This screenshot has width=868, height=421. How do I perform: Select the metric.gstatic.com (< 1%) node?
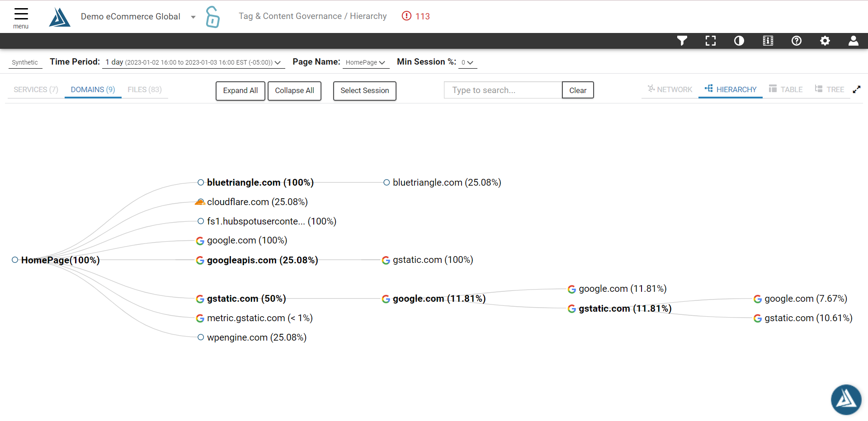(x=255, y=318)
